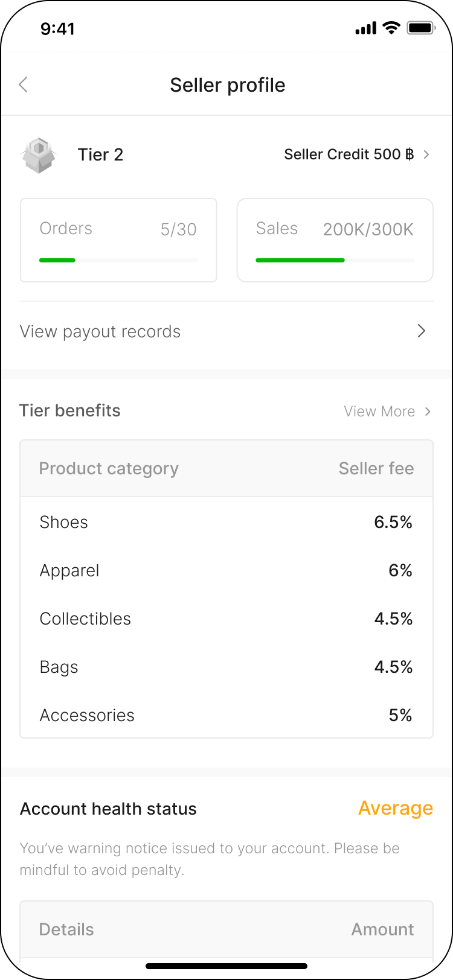The image size is (453, 980).
Task: Open Seller Credit 500 ฿ chevron
Action: pos(426,154)
